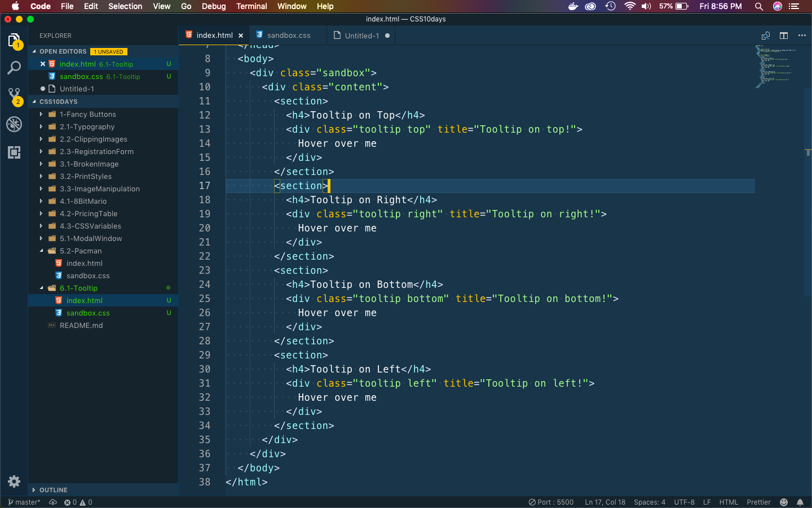Close the index.html tab
The image size is (812, 508).
241,36
